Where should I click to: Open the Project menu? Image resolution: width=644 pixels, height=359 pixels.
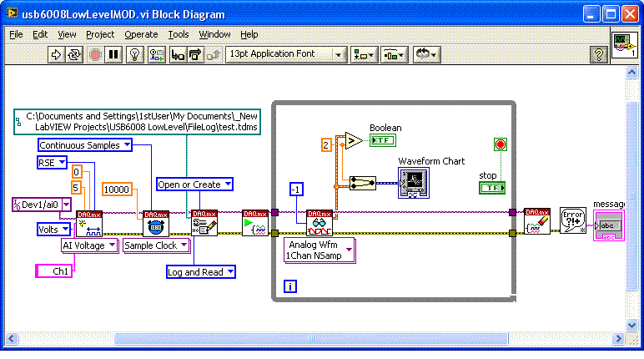(x=100, y=34)
